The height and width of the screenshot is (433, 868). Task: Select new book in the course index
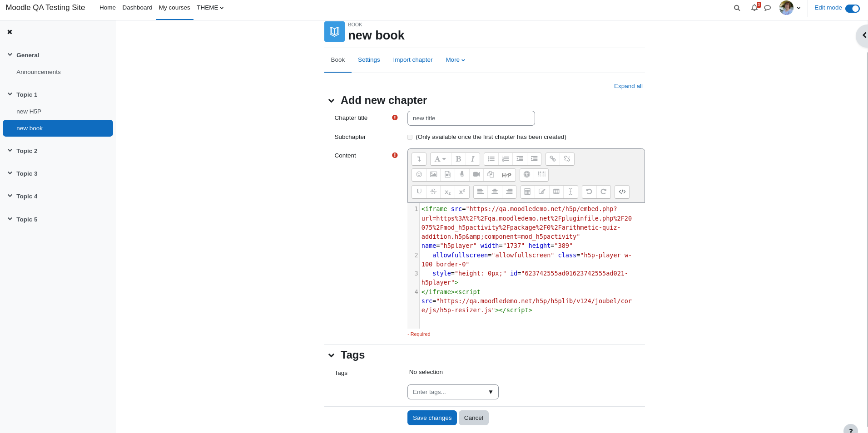pyautogui.click(x=58, y=128)
